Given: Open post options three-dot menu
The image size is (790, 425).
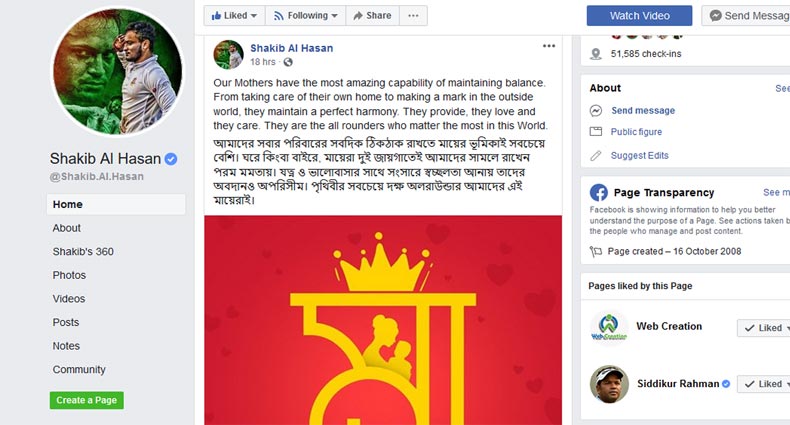Looking at the screenshot, I should pyautogui.click(x=549, y=47).
